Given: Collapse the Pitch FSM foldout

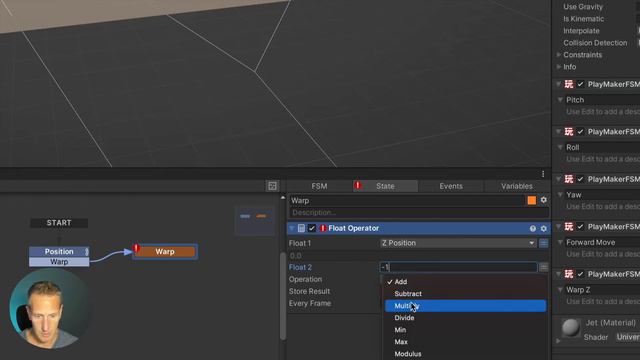Looking at the screenshot, I should coord(560,100).
